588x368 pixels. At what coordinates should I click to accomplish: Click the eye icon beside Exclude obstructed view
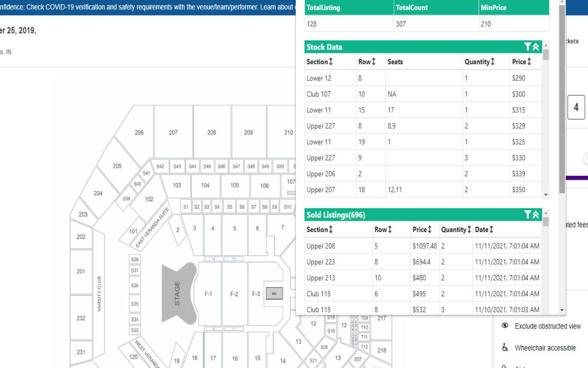505,326
